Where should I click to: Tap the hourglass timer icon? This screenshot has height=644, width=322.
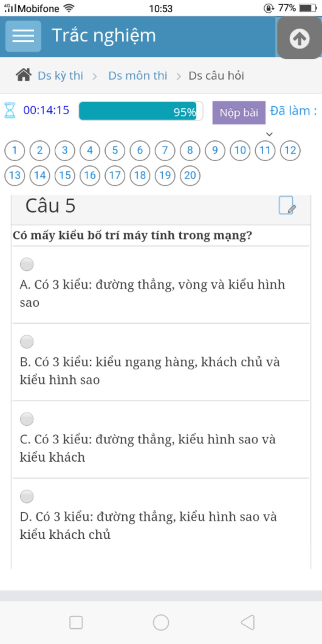(10, 110)
